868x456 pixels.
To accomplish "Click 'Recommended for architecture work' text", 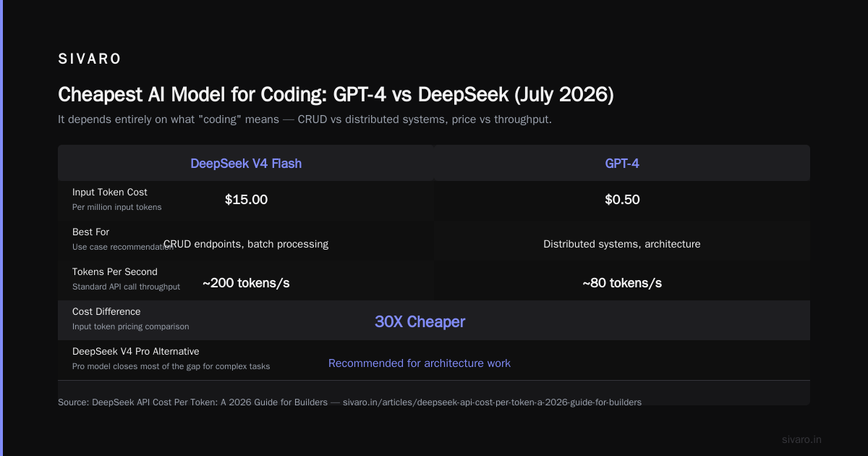I will click(420, 363).
